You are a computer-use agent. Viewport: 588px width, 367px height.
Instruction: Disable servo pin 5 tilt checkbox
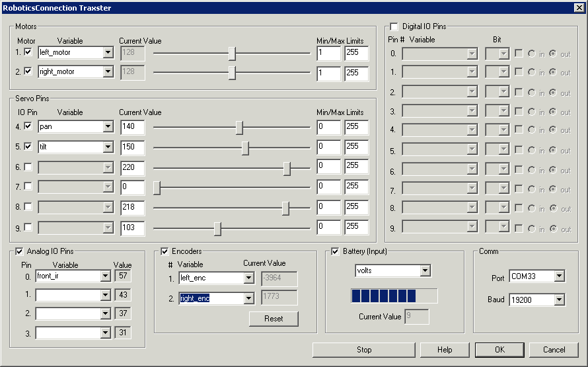coord(28,146)
